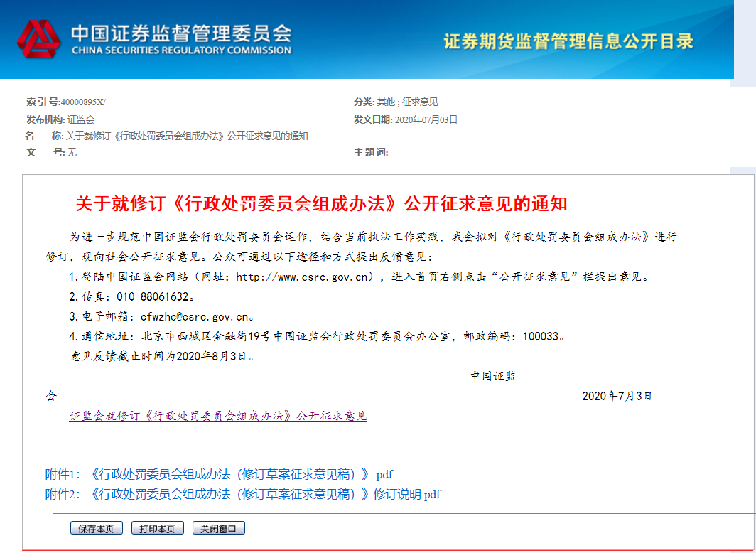Screen dimensions: 756x553
Task: Open attachment 附件1 draft PDF
Action: [x=219, y=474]
